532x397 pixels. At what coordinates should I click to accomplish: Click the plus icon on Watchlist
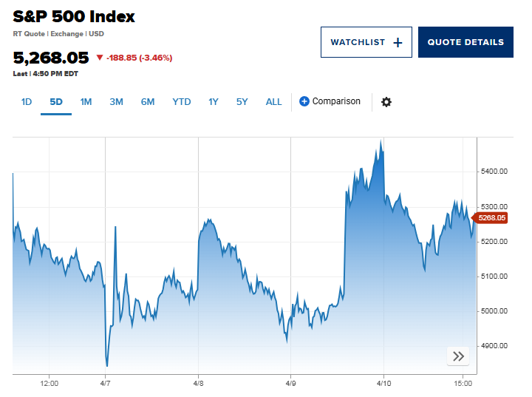[x=398, y=42]
